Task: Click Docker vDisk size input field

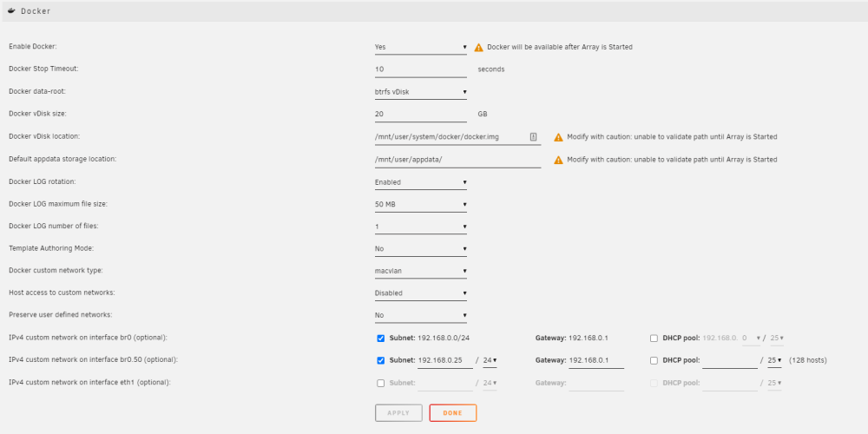Action: [x=421, y=114]
